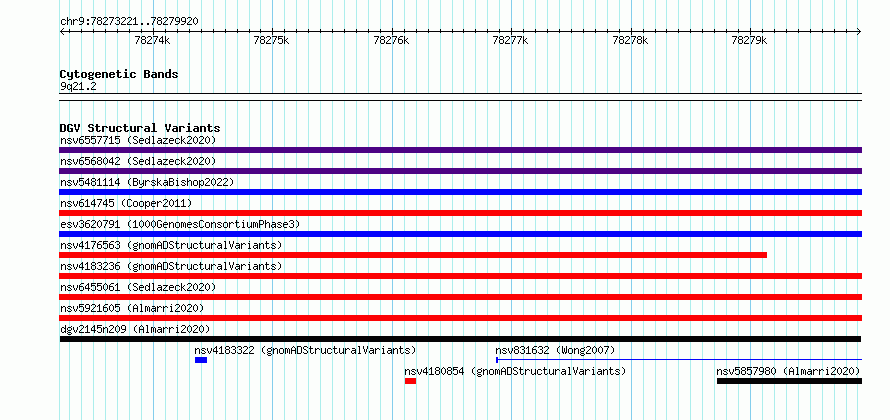Screen dimensions: 890x420
Task: Click the 78279k ruler tick label
Action: click(749, 40)
